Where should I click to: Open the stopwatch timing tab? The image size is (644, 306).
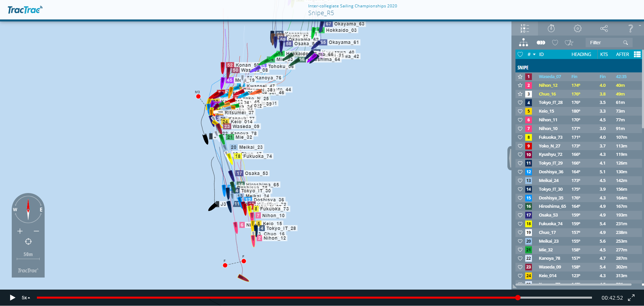pos(551,28)
